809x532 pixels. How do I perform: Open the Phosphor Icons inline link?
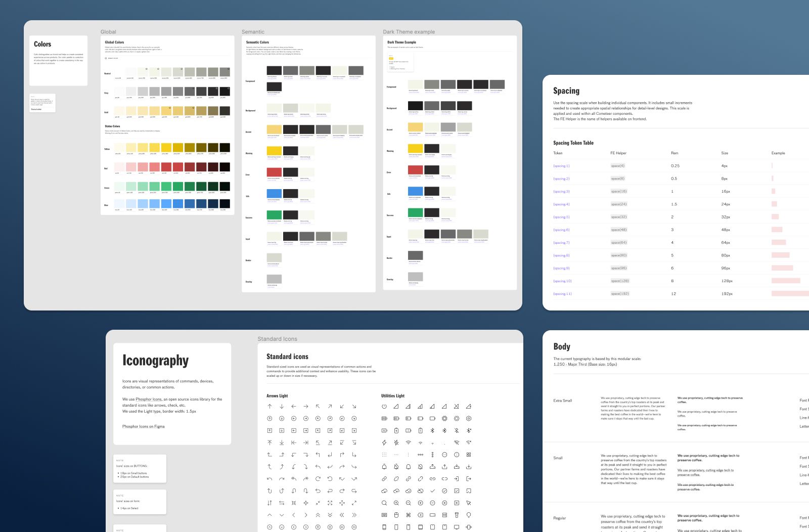coord(149,399)
